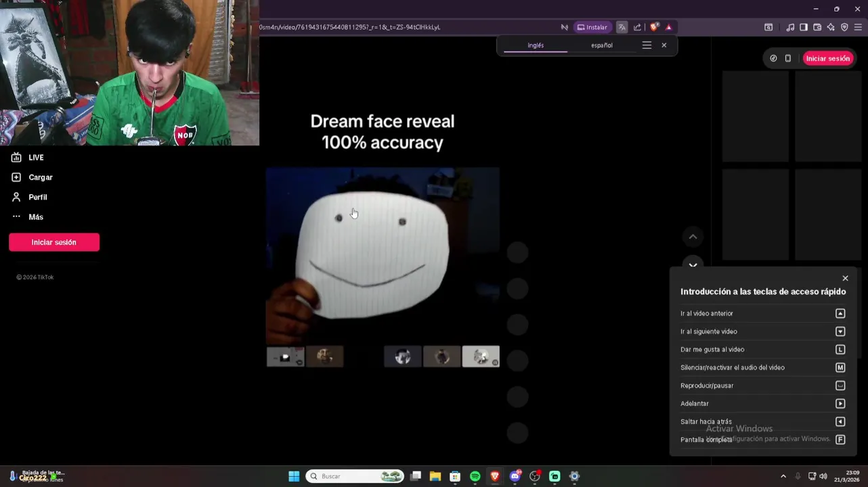Click 'Dar me gusta al video' shortcut row

pyautogui.click(x=763, y=350)
